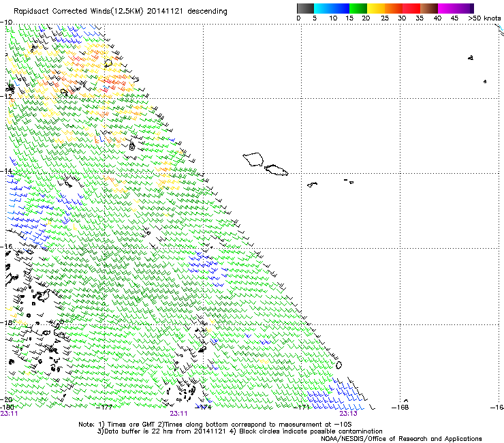Click the '-16' latitude axis label
The width and height of the screenshot is (504, 443).
pyautogui.click(x=6, y=247)
